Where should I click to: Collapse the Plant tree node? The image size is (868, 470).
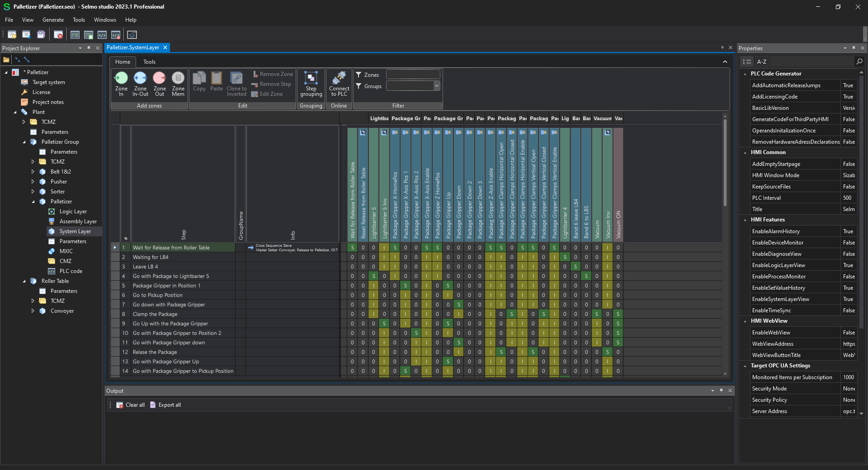pos(15,112)
